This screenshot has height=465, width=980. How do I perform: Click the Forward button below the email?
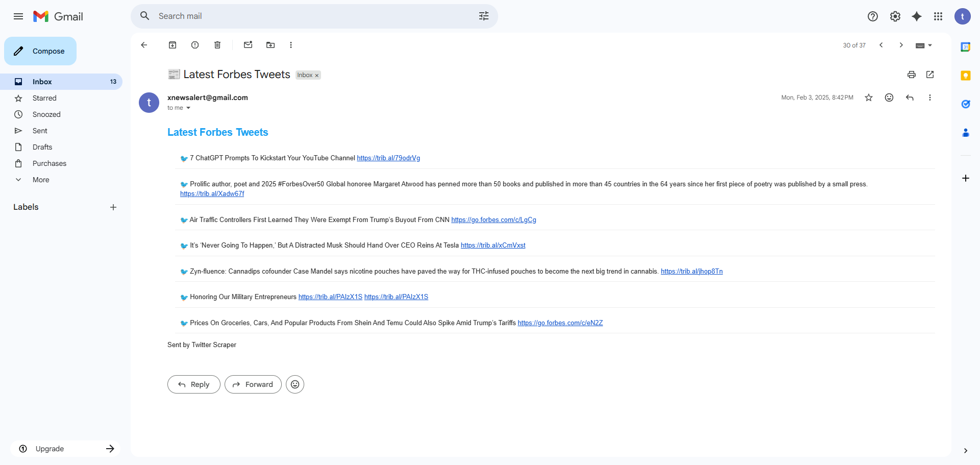click(x=253, y=384)
